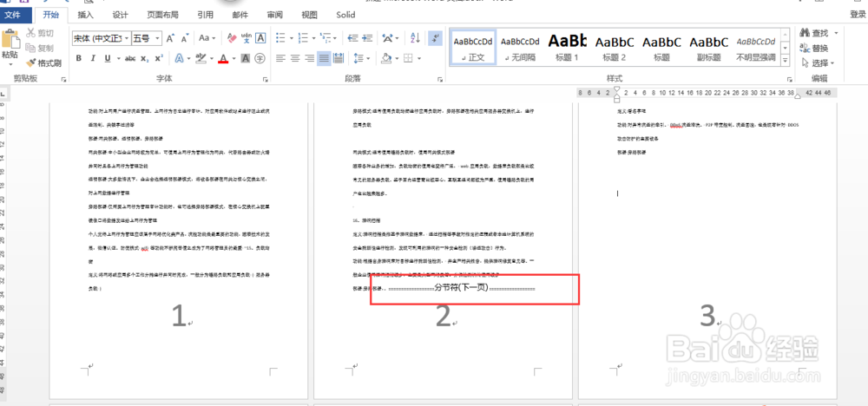Screen dimensions: 868x406
Task: Click the Cut (剪切) scissors button
Action: coord(39,33)
